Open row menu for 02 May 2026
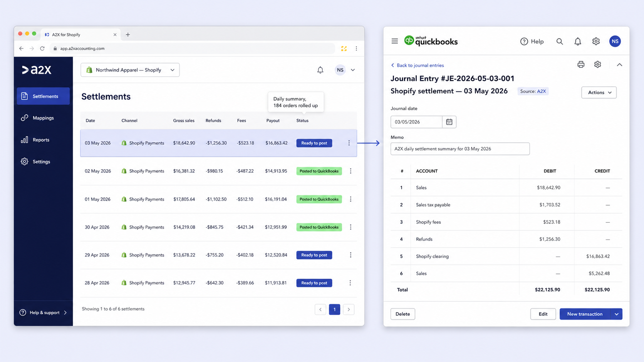Screen dimensions: 644x362 pos(351,171)
